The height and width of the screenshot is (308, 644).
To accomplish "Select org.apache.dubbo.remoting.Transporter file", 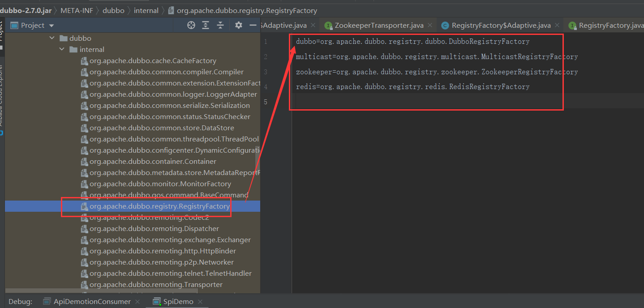I will tap(156, 285).
